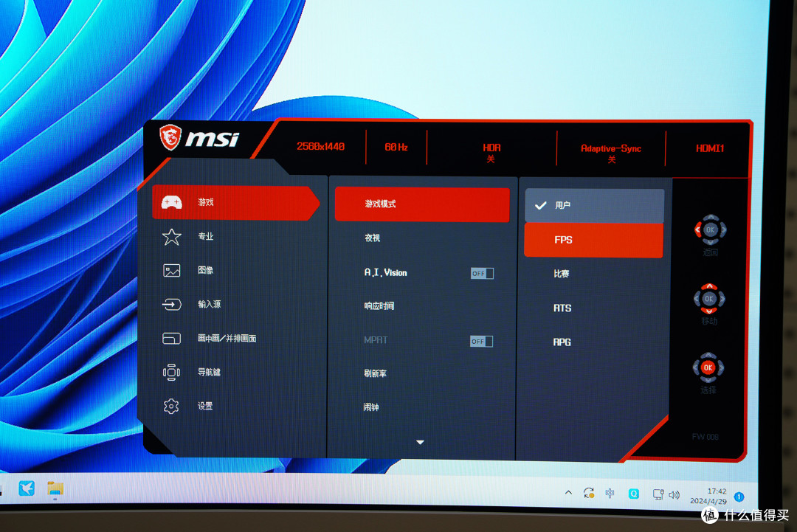The height and width of the screenshot is (532, 797).
Task: Click the FW 008 firmware text
Action: tap(705, 437)
